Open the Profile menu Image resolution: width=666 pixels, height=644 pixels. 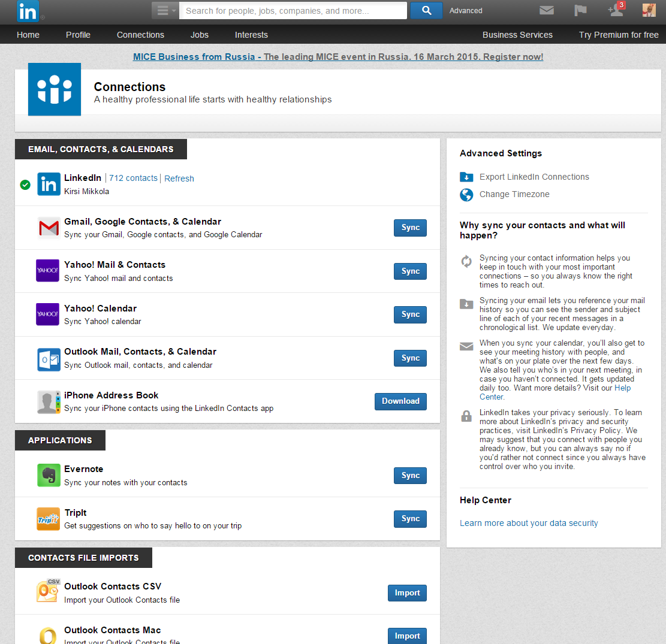tap(78, 35)
